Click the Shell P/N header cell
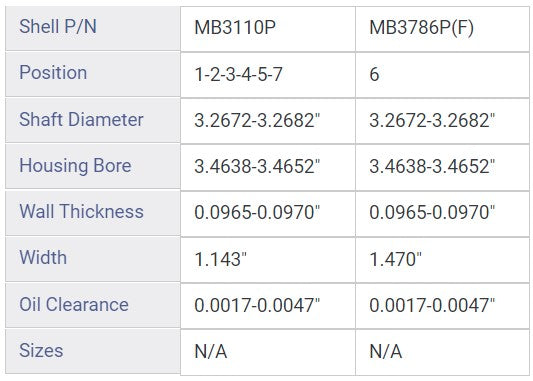533x381 pixels. click(x=93, y=28)
